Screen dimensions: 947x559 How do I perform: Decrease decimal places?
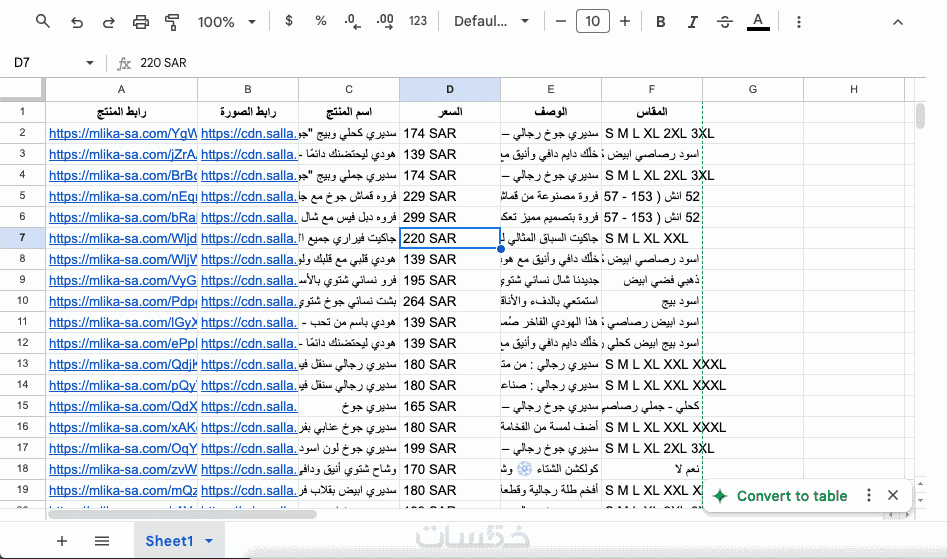coord(353,22)
